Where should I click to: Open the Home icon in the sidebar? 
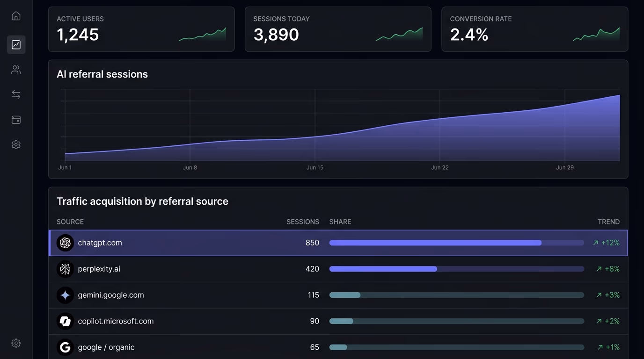[x=16, y=16]
